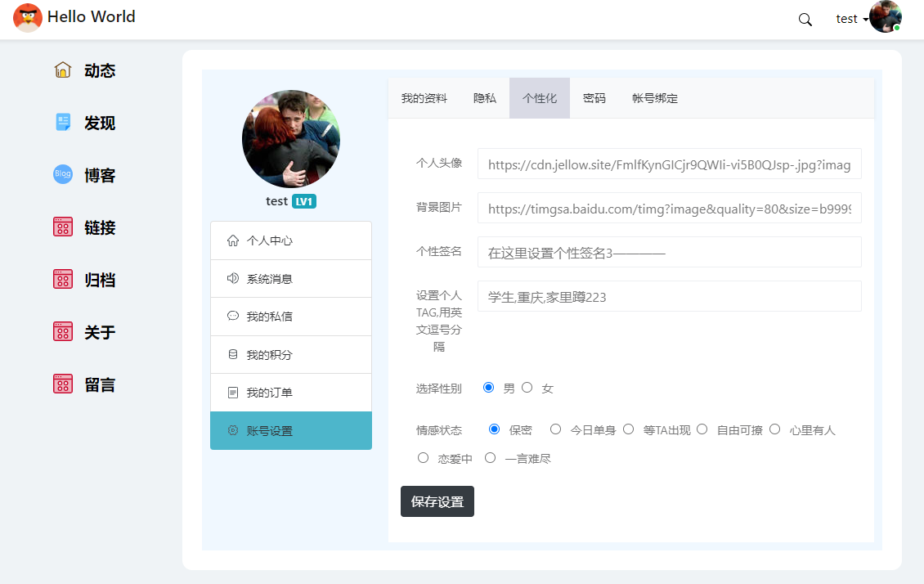This screenshot has width=924, height=584.
Task: Go to 链接 in the left navigation
Action: tap(100, 227)
